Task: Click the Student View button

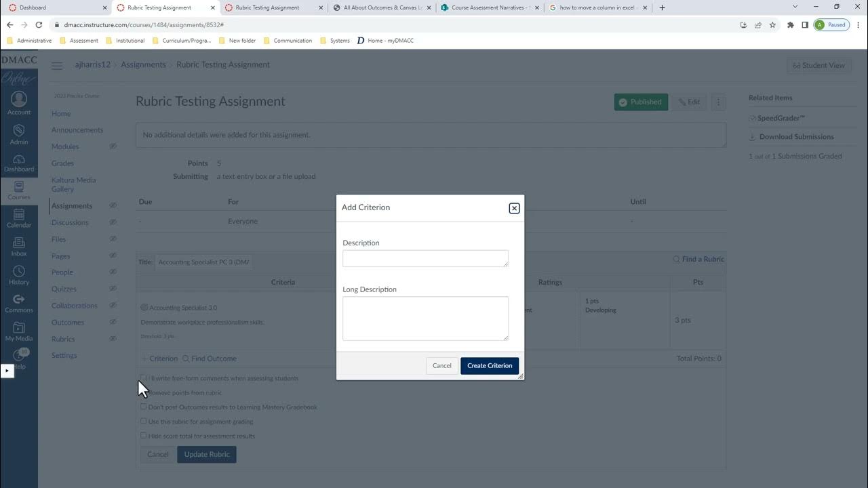Action: click(x=819, y=66)
